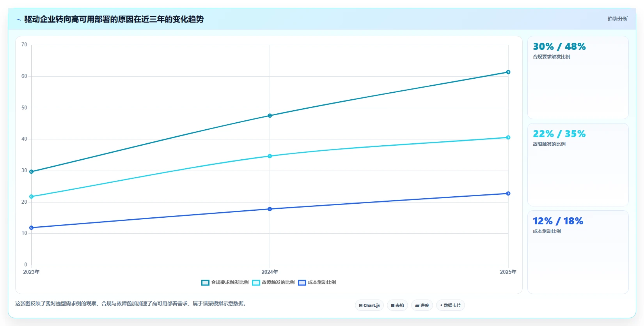Click the teal legend swatch for 合规要求触发比例
This screenshot has height=326, width=644.
pyautogui.click(x=205, y=283)
